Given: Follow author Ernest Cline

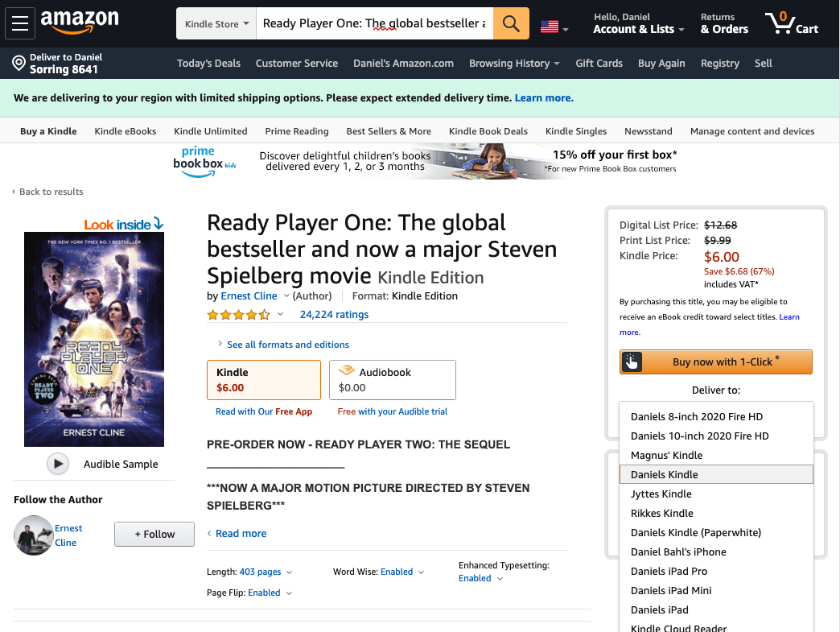Looking at the screenshot, I should (x=154, y=534).
